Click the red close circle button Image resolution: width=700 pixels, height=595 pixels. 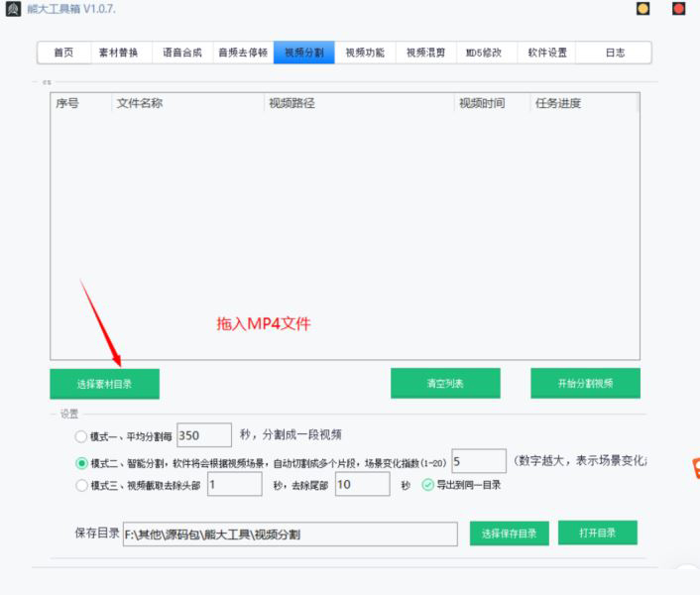point(678,9)
